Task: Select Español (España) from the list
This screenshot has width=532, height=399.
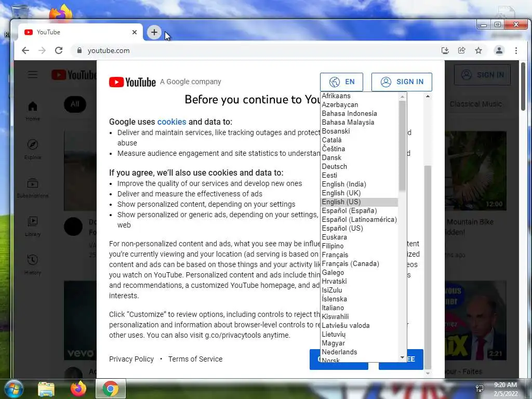Action: [360, 211]
